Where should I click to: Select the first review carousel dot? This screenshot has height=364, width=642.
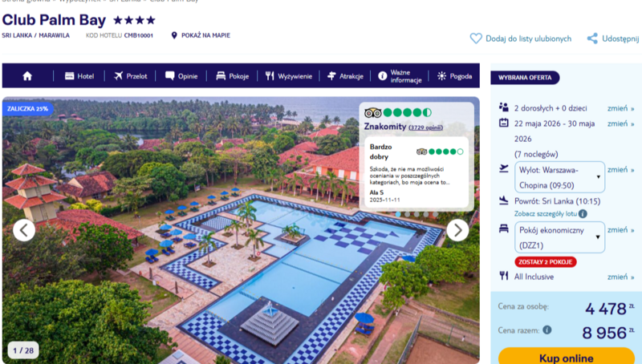tap(398, 214)
